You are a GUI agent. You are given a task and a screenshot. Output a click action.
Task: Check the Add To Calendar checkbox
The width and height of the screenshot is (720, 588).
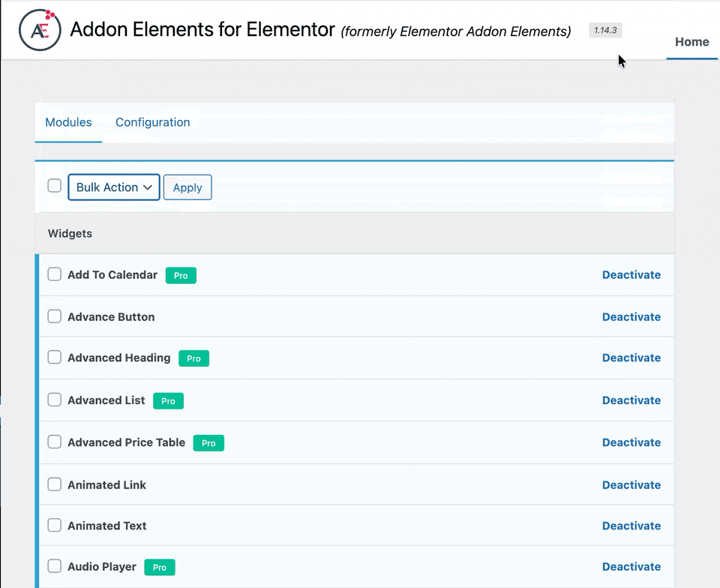coord(55,274)
